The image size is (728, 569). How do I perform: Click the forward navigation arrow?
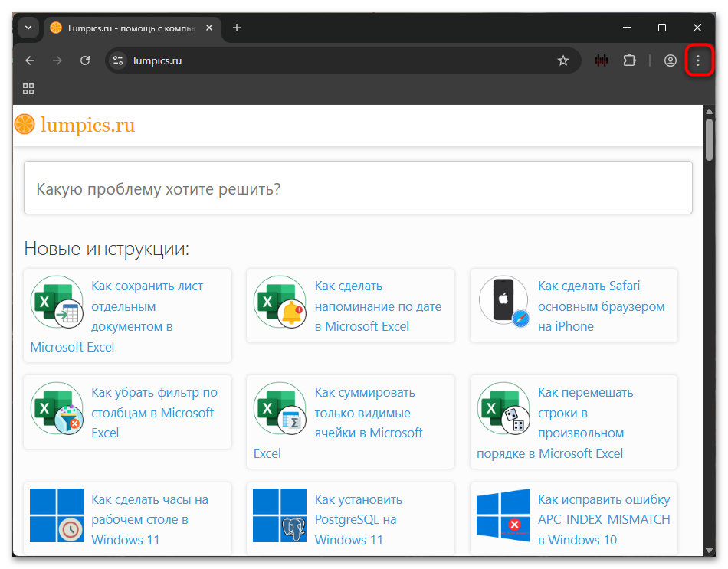(57, 60)
